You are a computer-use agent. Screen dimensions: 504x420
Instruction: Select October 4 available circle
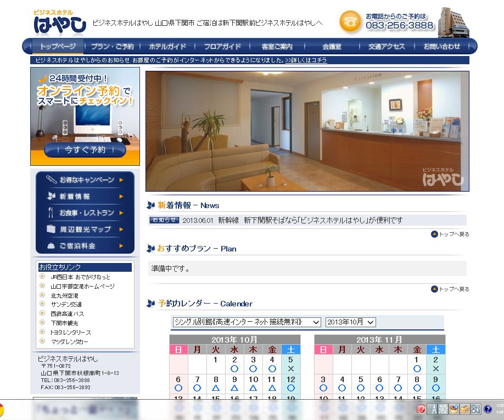(x=272, y=368)
